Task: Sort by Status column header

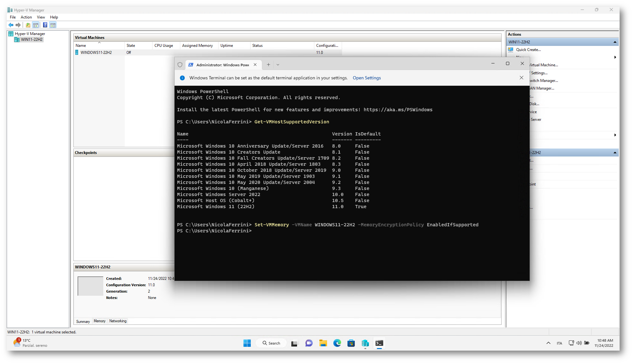Action: 282,46
